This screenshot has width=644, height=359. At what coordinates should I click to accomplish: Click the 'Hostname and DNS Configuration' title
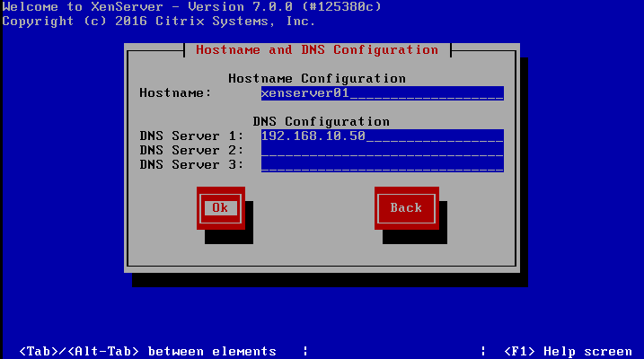click(317, 50)
